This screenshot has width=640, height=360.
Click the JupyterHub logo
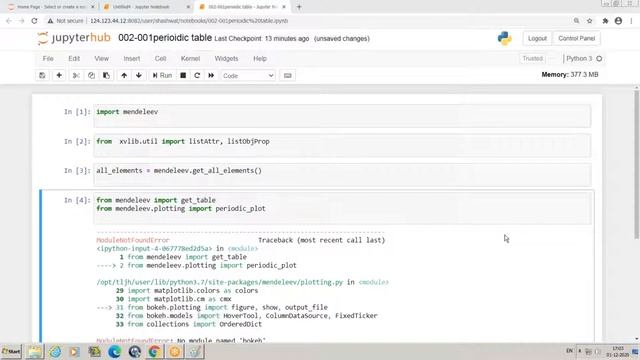pyautogui.click(x=74, y=38)
